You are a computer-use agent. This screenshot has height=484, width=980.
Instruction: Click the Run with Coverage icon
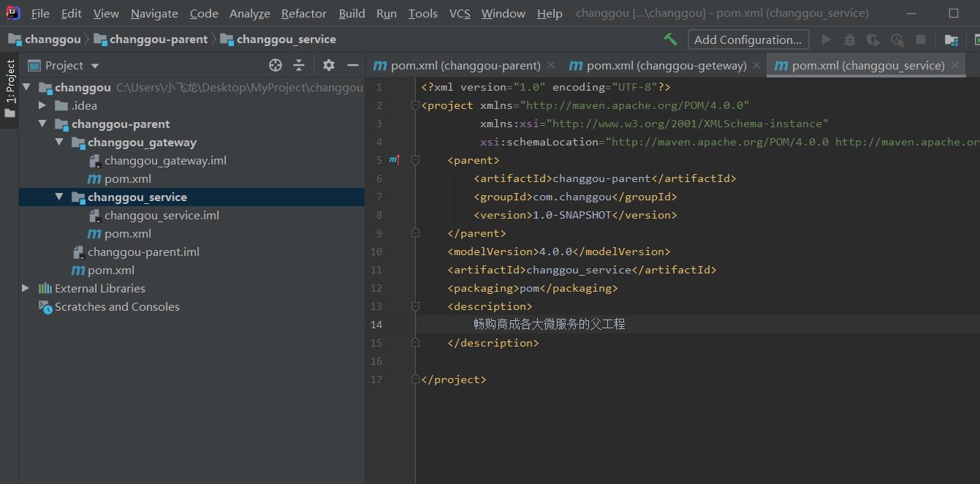[x=873, y=39]
